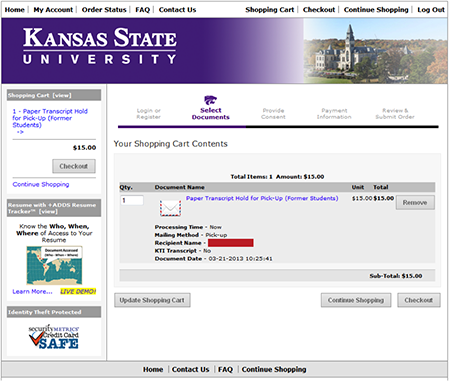This screenshot has height=381, width=450.
Task: Click the Document Date value text
Action: [x=240, y=259]
